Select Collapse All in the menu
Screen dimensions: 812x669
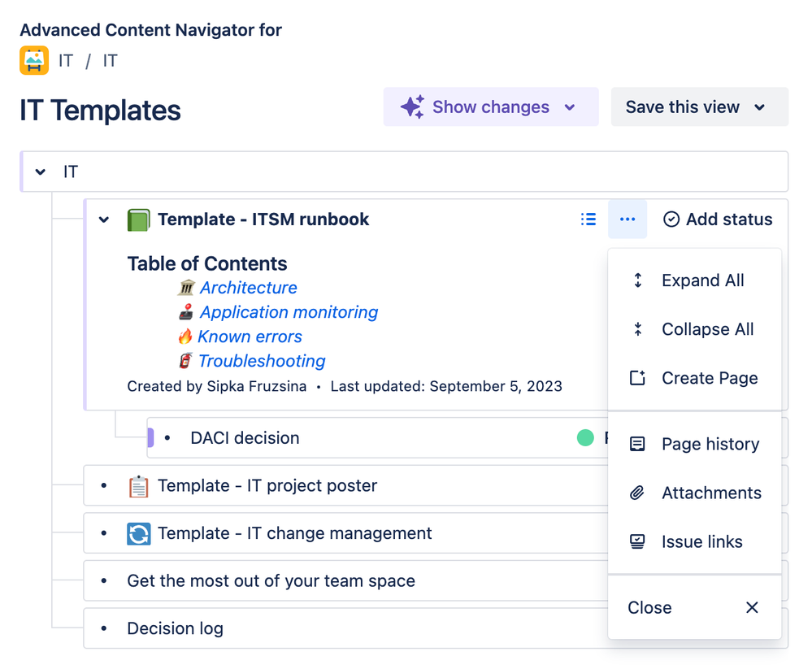694,328
